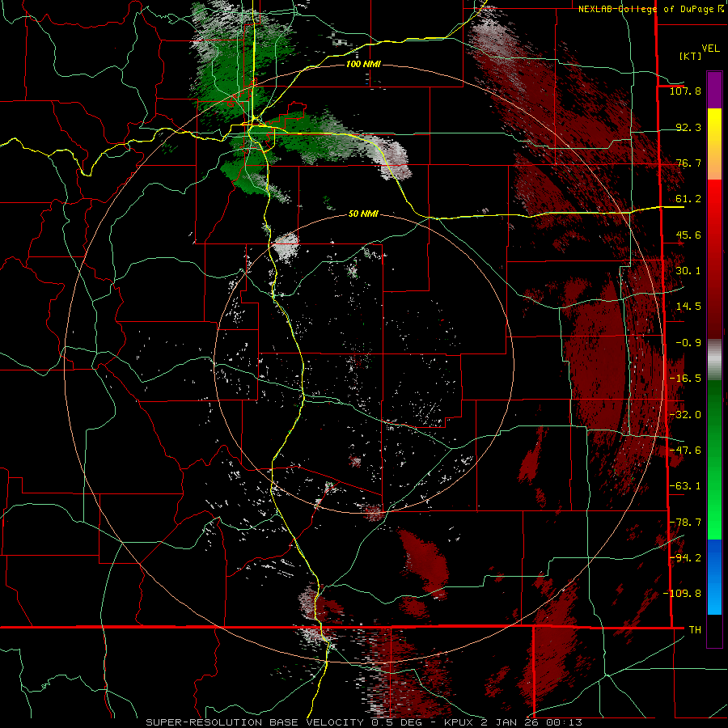Click the 14.5 velocity scale value
This screenshot has width=728, height=728.
pos(688,307)
